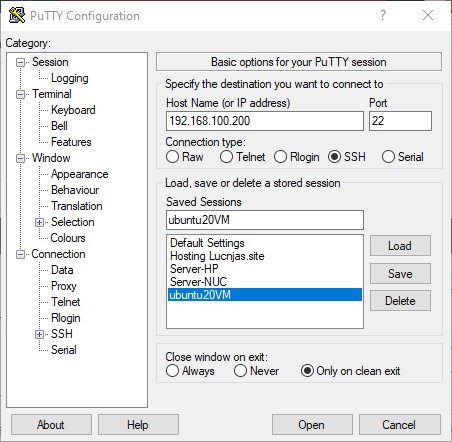Screen dimensions: 452x442
Task: Click the About button
Action: coord(51,425)
